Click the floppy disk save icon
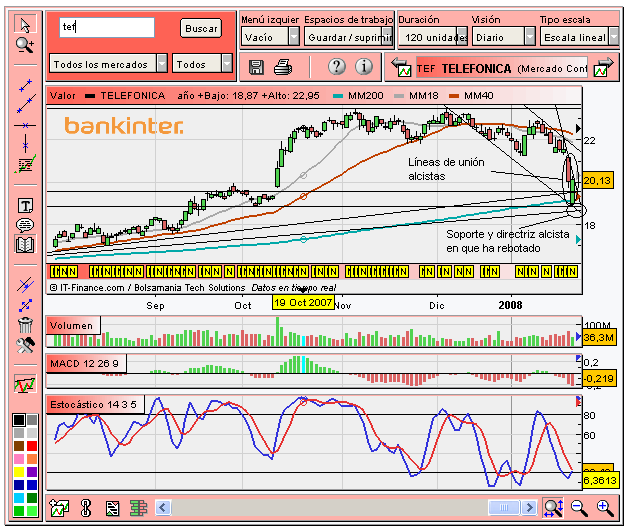The height and width of the screenshot is (531, 629). pos(256,67)
